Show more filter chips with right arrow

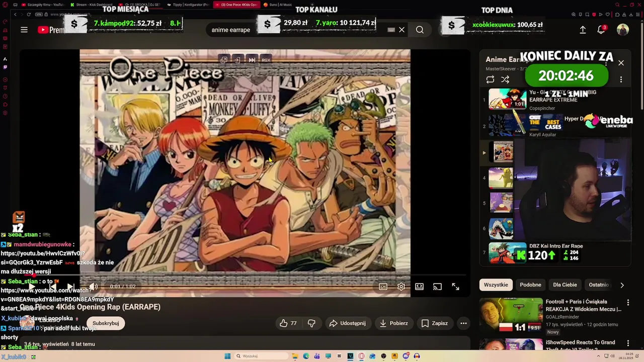click(x=622, y=285)
